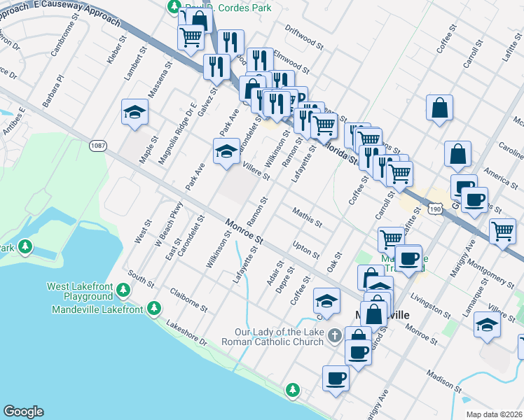This screenshot has width=524, height=420.
Task: Click the Madison St label
Action: [x=444, y=381]
